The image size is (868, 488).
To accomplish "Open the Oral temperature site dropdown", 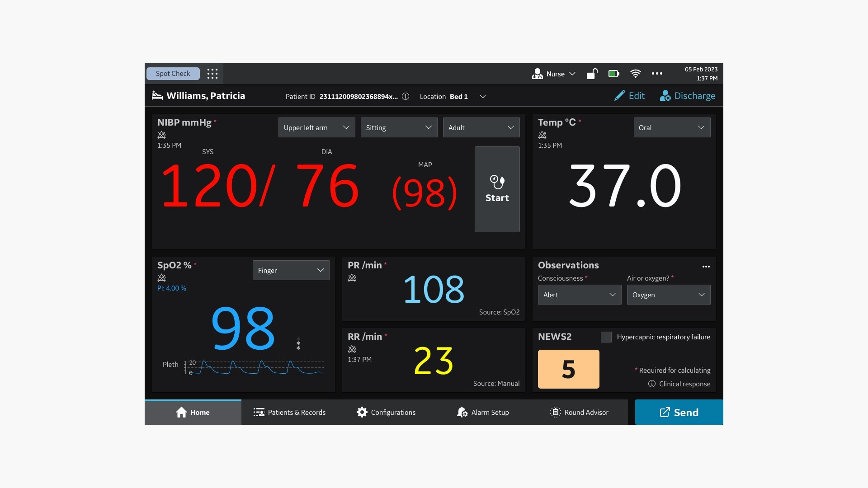I will coord(671,127).
